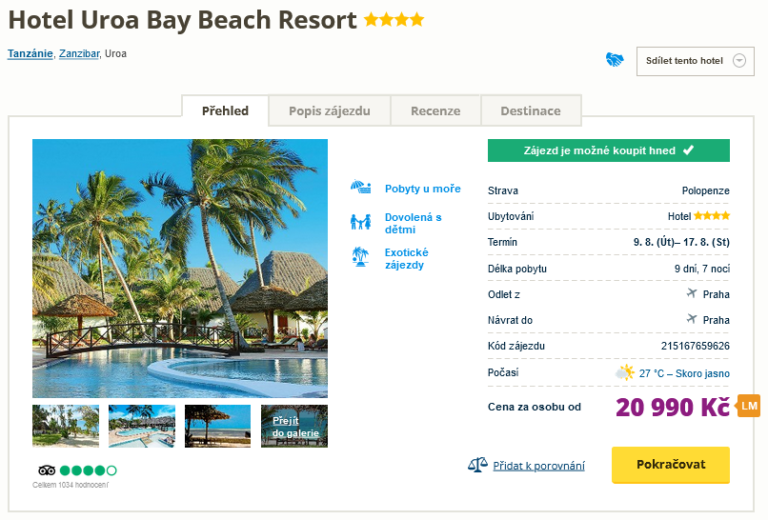Click the main hotel pool photo
This screenshot has height=520, width=768.
coord(180,268)
